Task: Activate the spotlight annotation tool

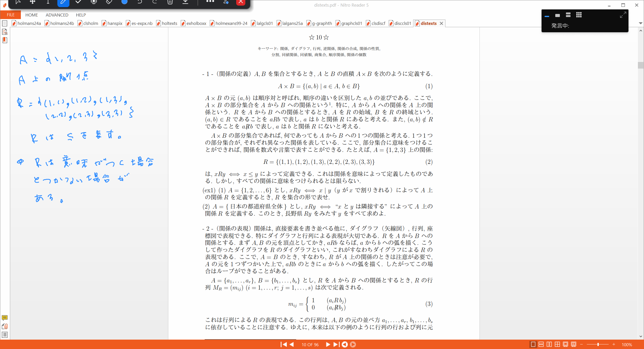Action: [94, 2]
